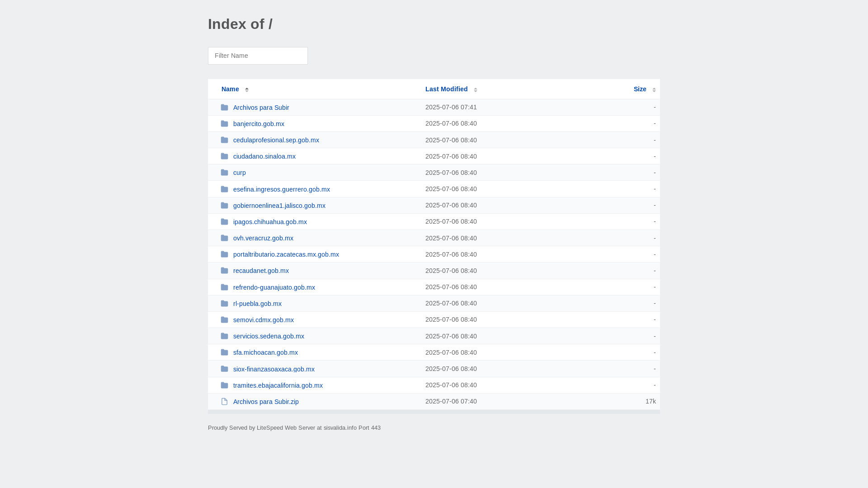Click the folder icon for portaltributario.zacatecas.mx.gob.mx
This screenshot has height=488, width=868.
click(224, 254)
